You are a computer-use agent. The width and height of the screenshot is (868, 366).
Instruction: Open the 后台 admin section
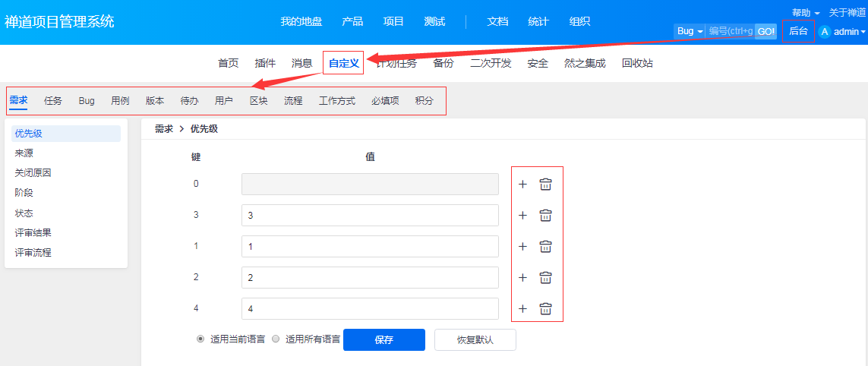(798, 31)
